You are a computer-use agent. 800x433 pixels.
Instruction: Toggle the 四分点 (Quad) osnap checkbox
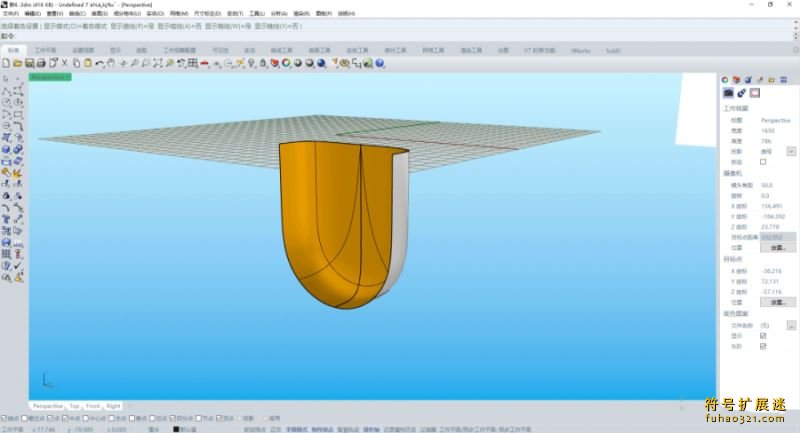172,419
